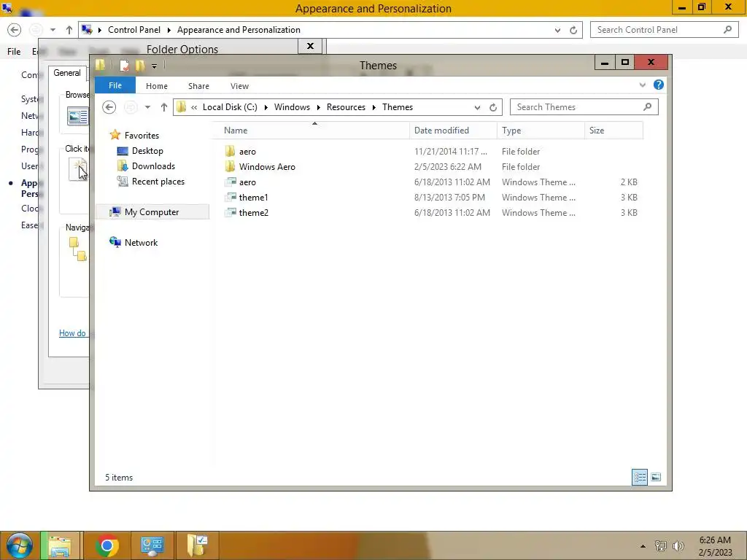Click the Downloads icon in Favorites

point(123,166)
